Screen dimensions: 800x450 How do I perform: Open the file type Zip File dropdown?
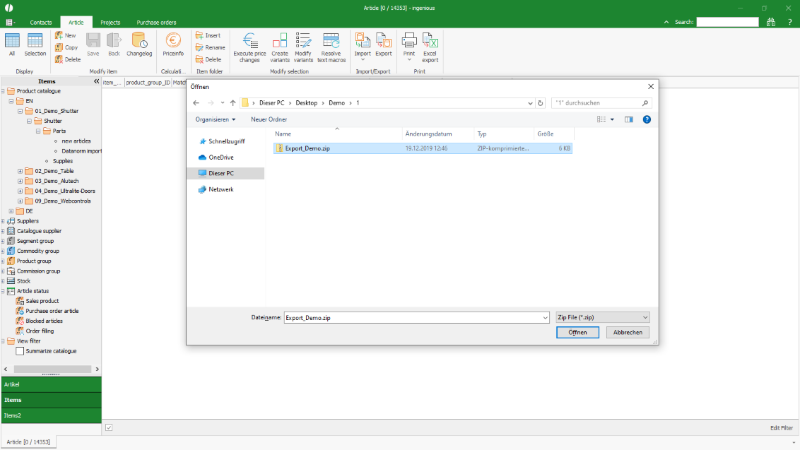[x=603, y=317]
